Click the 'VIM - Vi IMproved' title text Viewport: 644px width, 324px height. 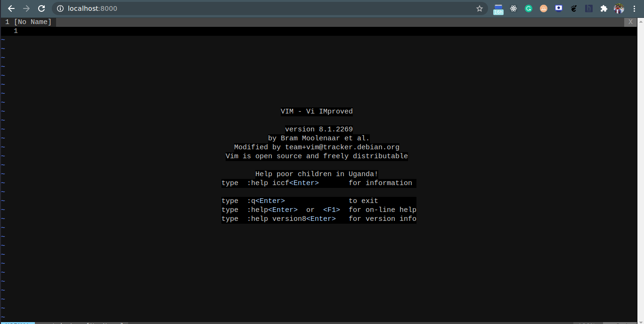click(317, 112)
